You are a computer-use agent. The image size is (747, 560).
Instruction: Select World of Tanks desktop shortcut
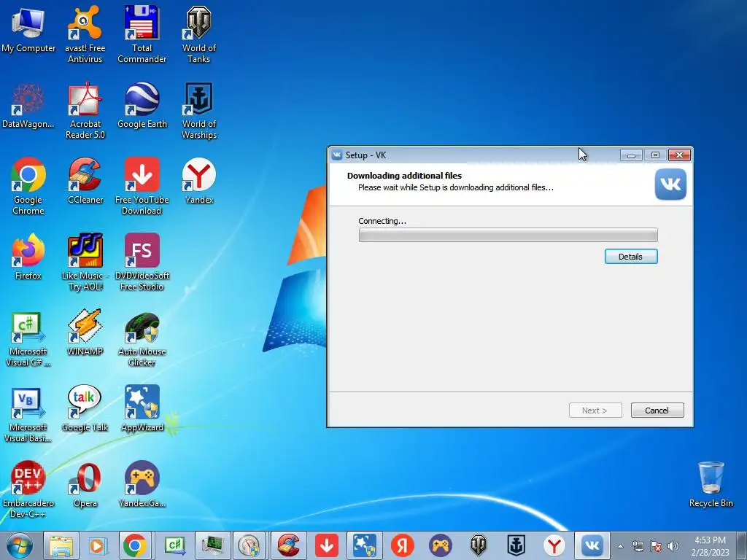pos(198,34)
